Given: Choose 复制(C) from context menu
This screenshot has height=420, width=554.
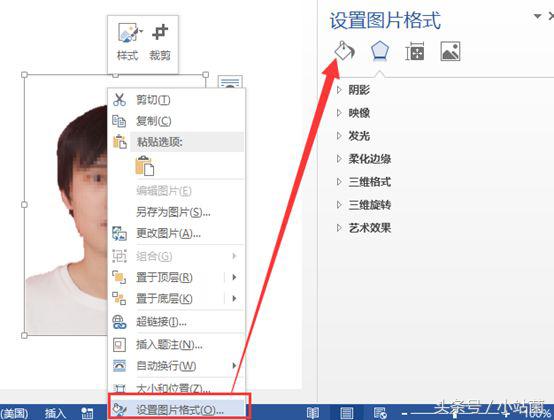Looking at the screenshot, I should [177, 121].
